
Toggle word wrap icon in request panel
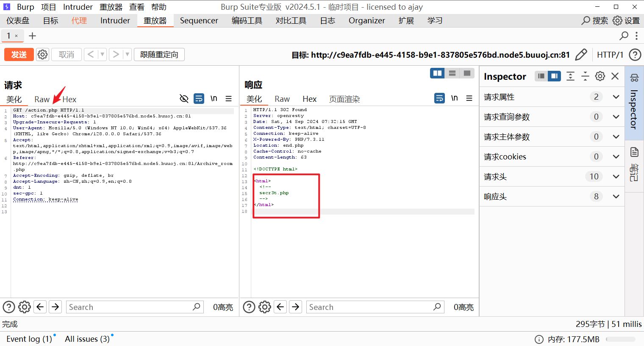199,99
